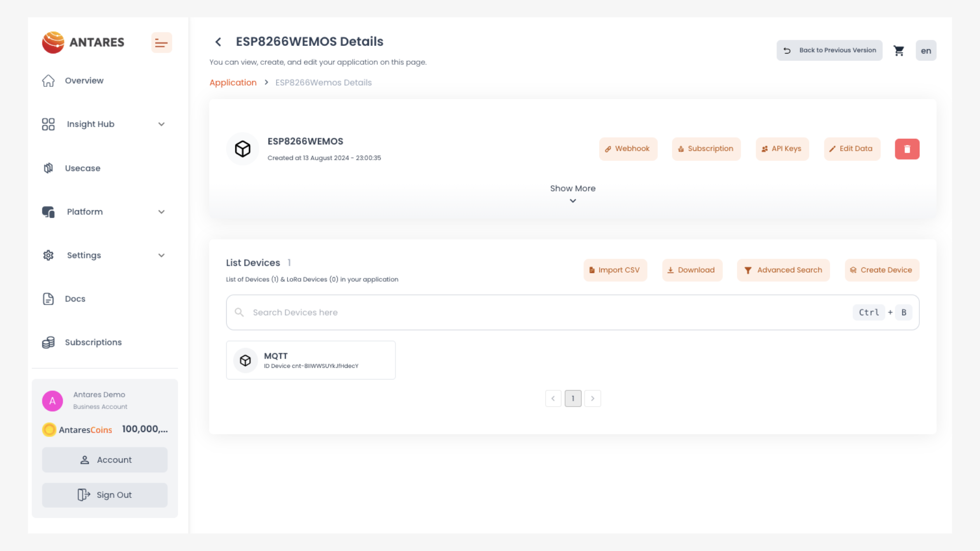Image resolution: width=980 pixels, height=551 pixels.
Task: Click the AntaresCoins balance value
Action: pos(145,429)
